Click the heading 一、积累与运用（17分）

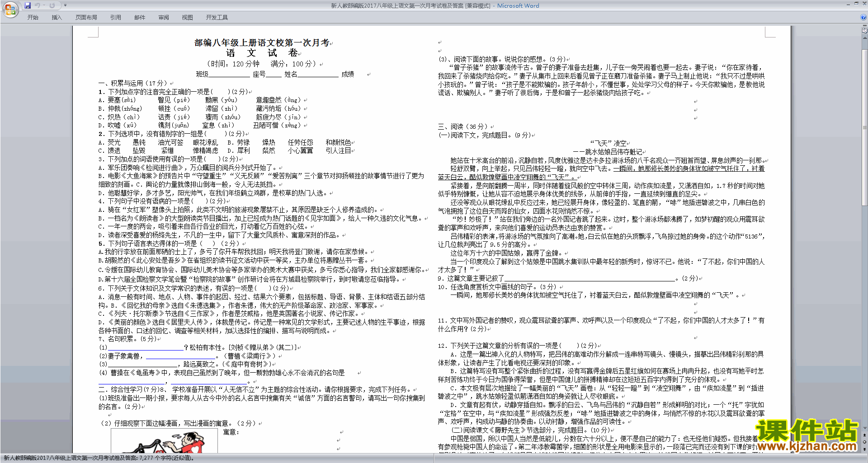point(133,83)
